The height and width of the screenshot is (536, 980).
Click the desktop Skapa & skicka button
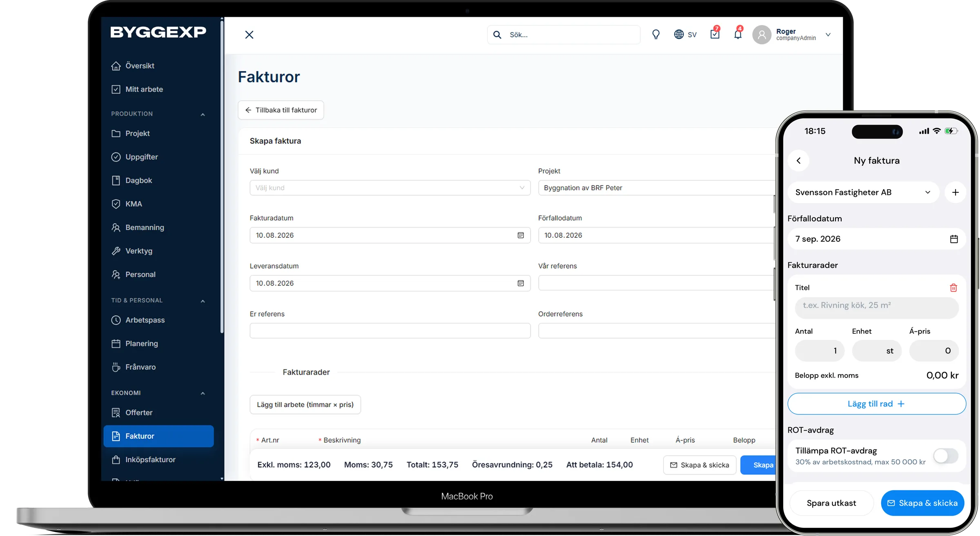tap(699, 465)
